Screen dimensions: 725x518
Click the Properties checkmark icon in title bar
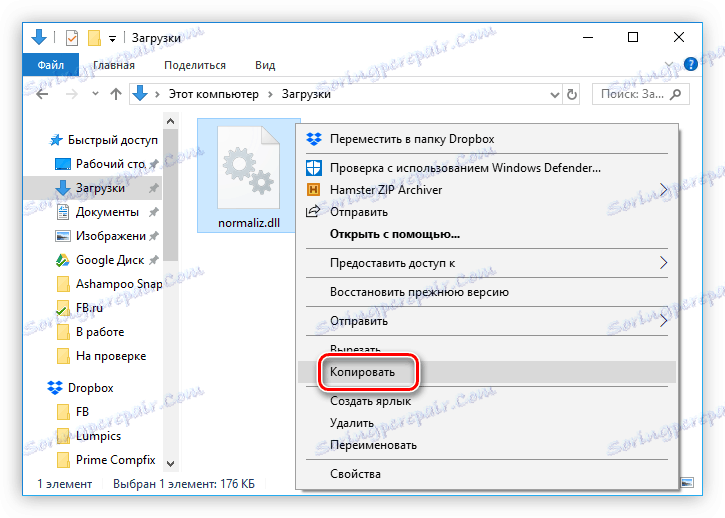(x=72, y=38)
